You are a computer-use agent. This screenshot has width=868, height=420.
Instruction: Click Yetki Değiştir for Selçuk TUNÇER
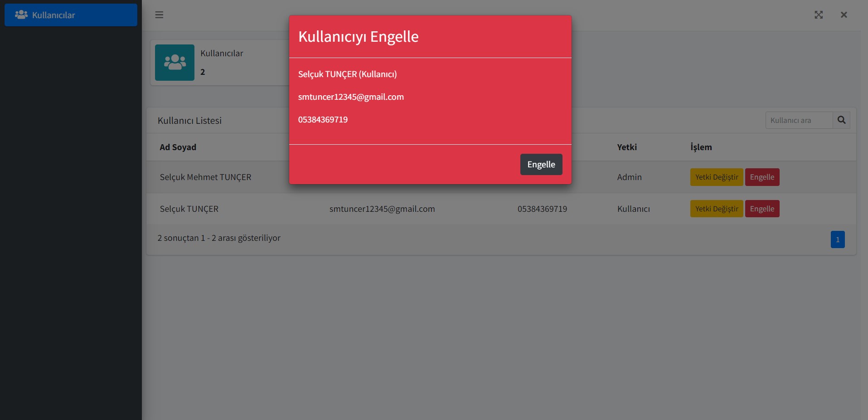[x=716, y=209]
